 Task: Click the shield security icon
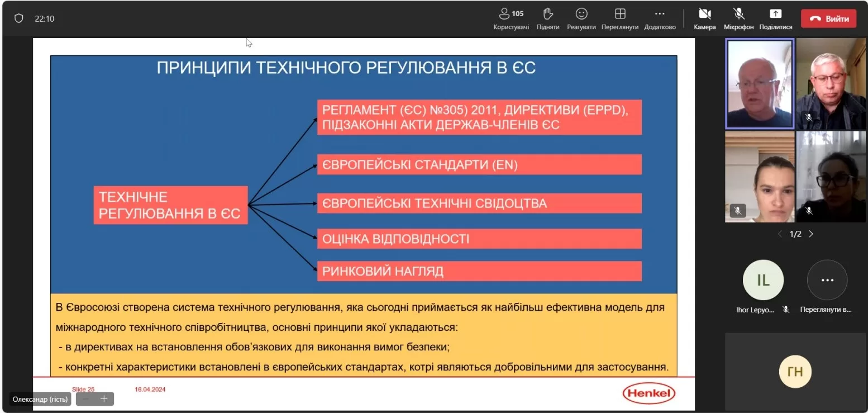click(x=19, y=18)
